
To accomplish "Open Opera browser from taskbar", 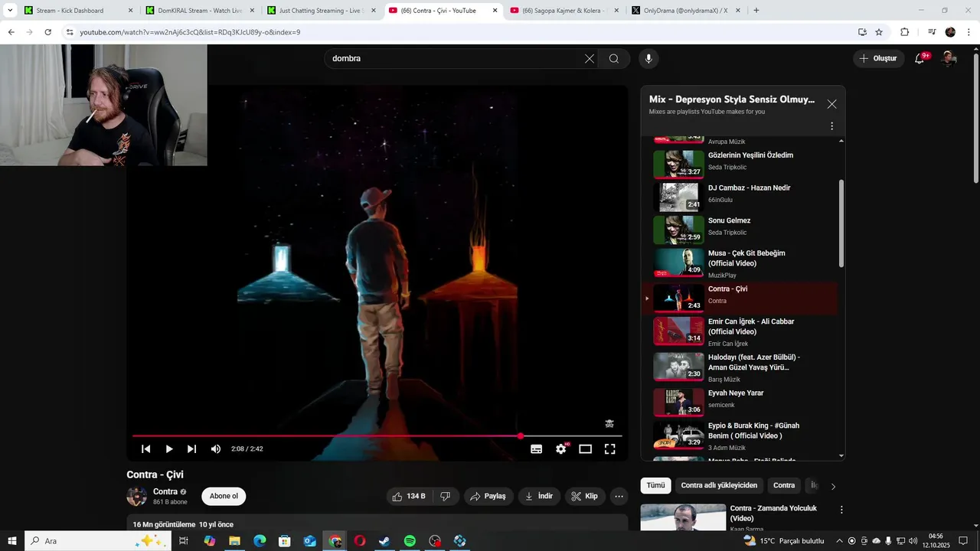I will pos(359,541).
